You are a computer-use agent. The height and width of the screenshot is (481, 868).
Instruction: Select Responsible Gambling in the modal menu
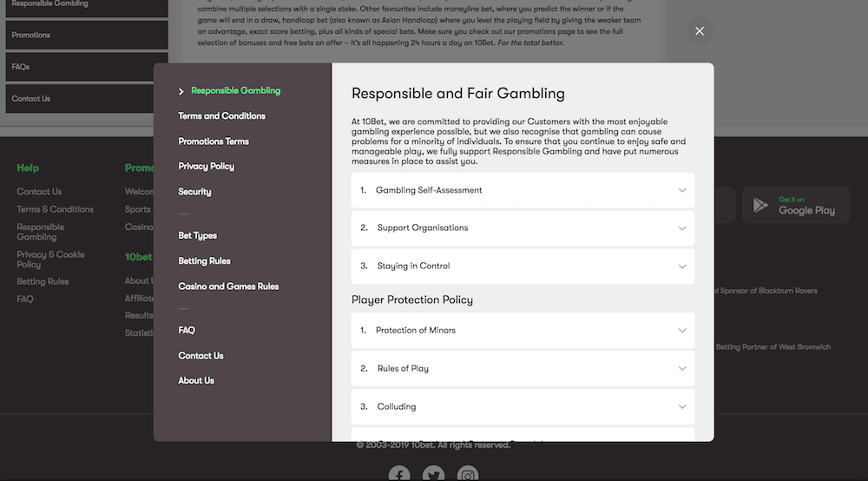(x=236, y=91)
